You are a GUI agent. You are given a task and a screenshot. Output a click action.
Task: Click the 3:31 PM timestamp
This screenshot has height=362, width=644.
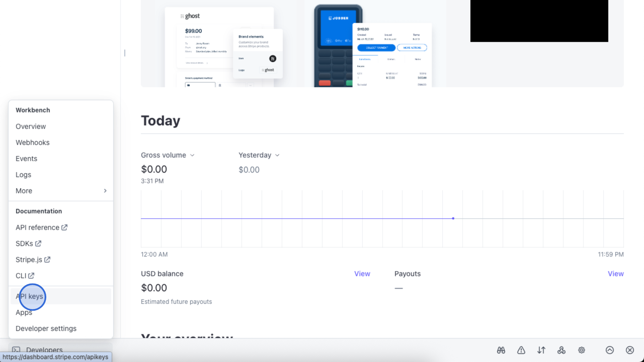pos(152,181)
